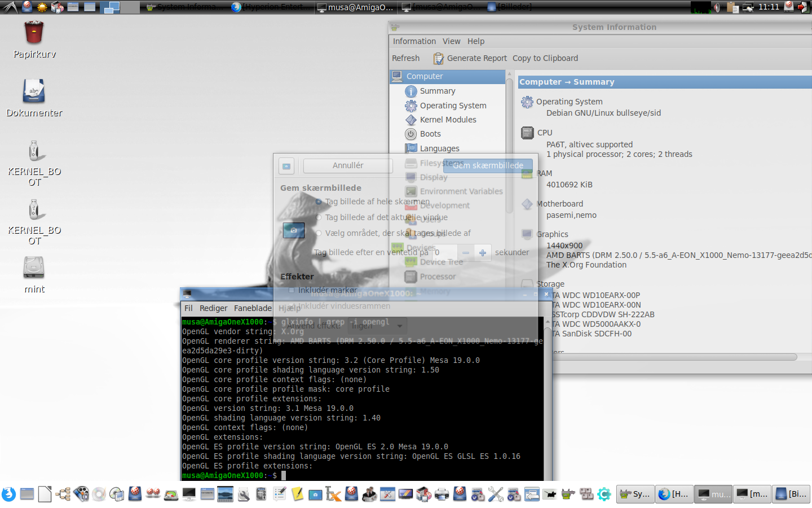
Task: Launch the calculator from the dock
Action: (x=261, y=494)
